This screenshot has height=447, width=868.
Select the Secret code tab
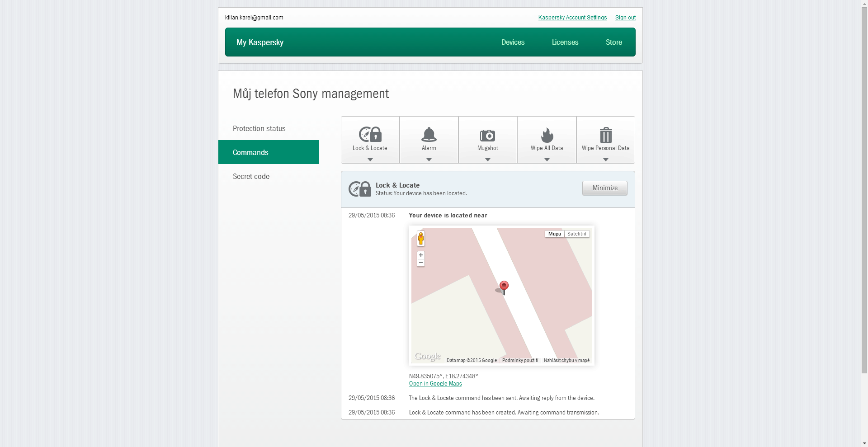tap(269, 176)
